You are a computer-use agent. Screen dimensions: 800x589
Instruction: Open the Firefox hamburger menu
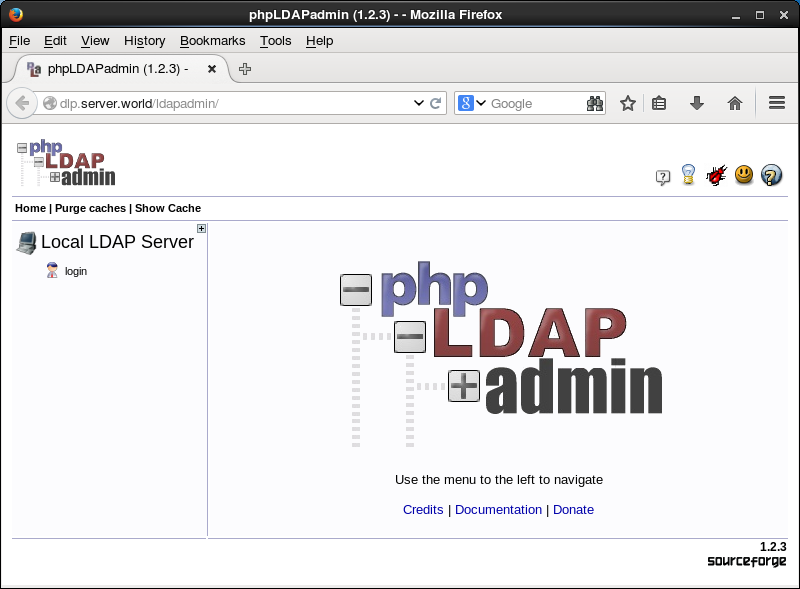coord(776,103)
